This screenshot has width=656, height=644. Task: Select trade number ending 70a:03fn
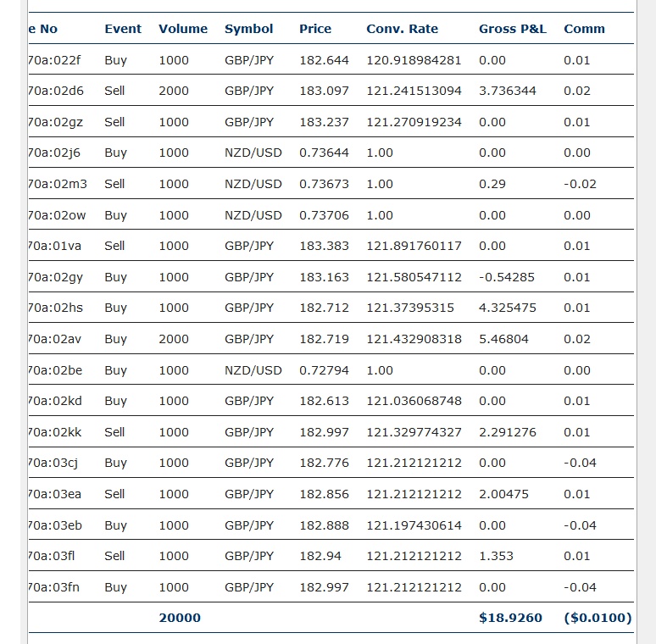click(55, 587)
